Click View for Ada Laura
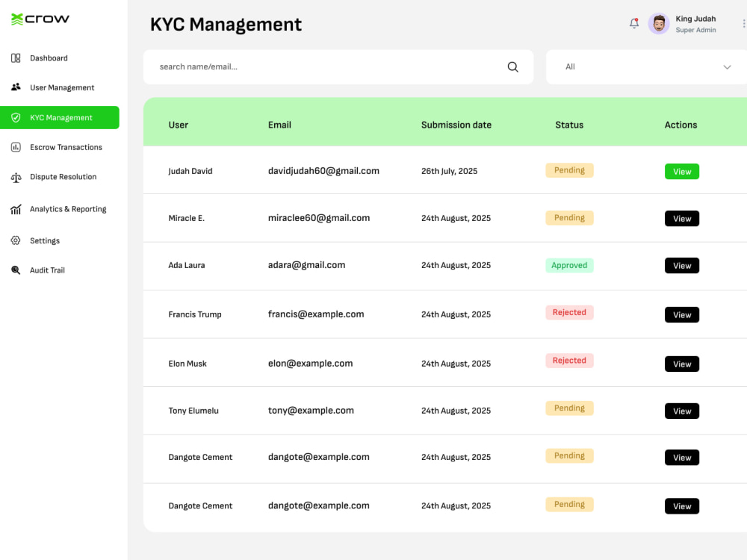Viewport: 747px width, 560px height. point(682,266)
